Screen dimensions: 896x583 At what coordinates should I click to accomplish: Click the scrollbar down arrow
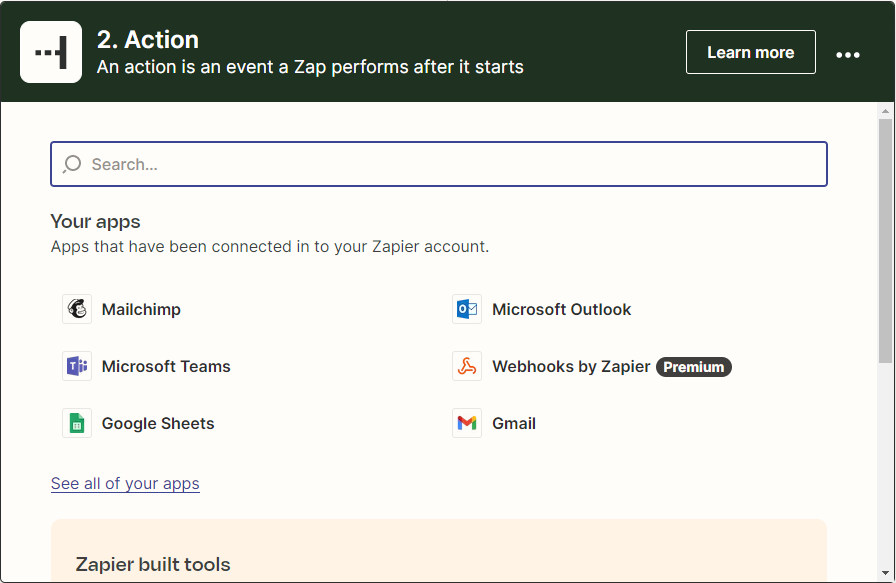click(x=885, y=573)
